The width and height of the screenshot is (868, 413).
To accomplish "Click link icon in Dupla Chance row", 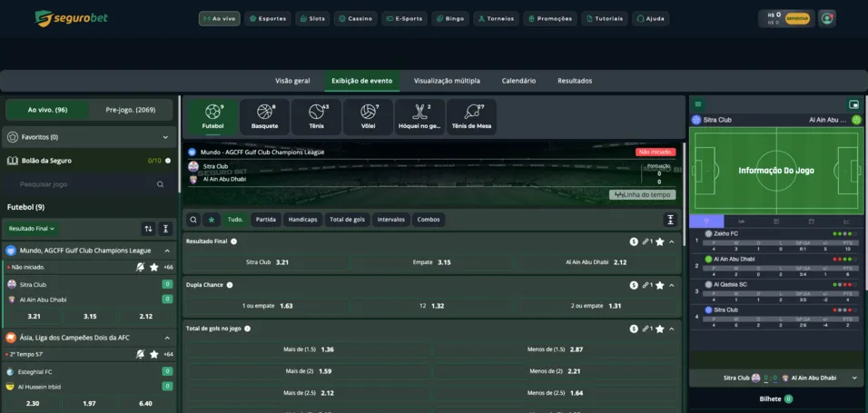I will [x=646, y=285].
